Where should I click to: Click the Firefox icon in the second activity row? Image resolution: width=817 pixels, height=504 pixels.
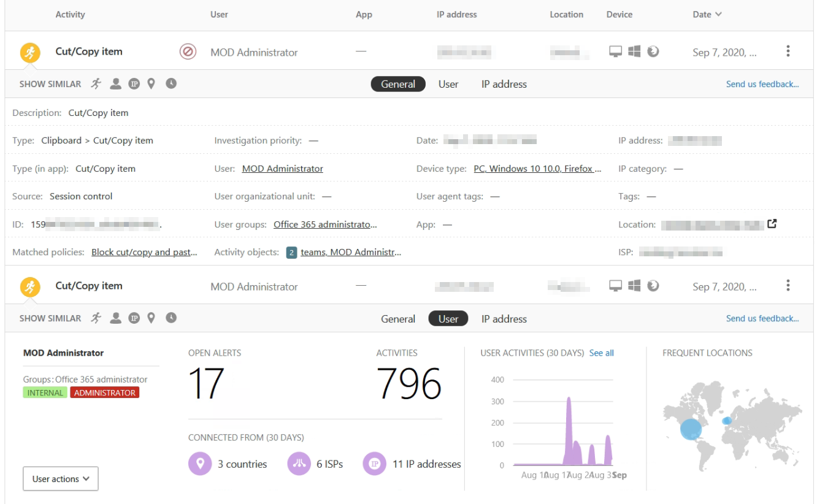[653, 286]
